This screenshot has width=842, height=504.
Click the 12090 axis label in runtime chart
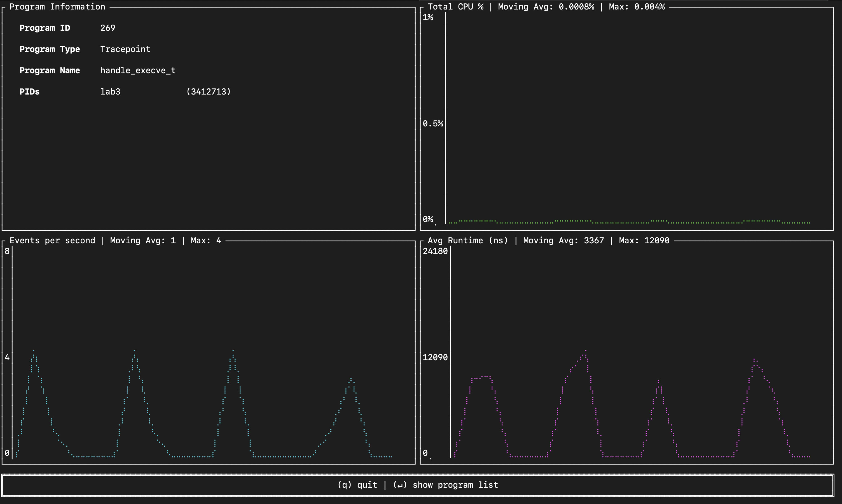coord(435,357)
